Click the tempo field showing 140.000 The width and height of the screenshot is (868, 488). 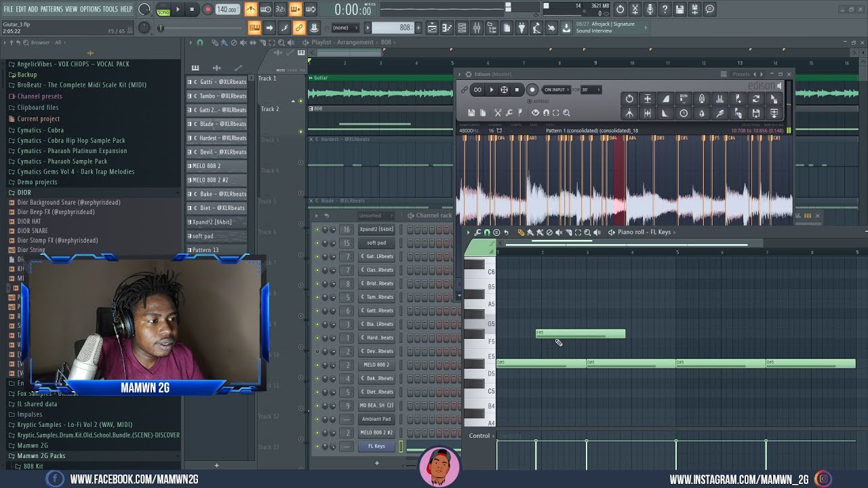pyautogui.click(x=227, y=9)
